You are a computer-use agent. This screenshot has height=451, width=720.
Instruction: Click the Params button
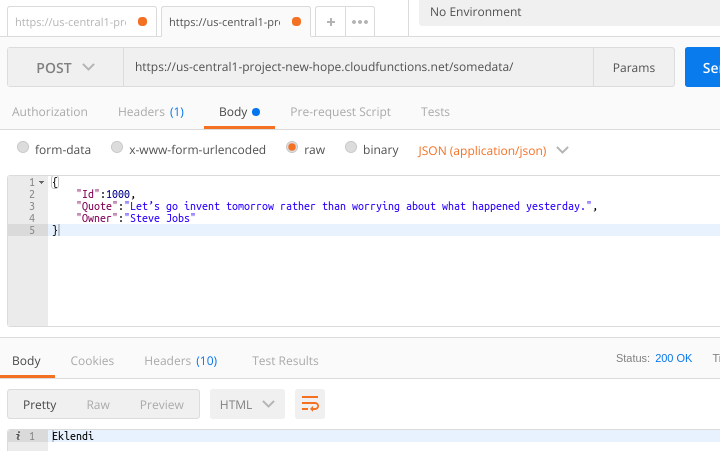(x=633, y=68)
